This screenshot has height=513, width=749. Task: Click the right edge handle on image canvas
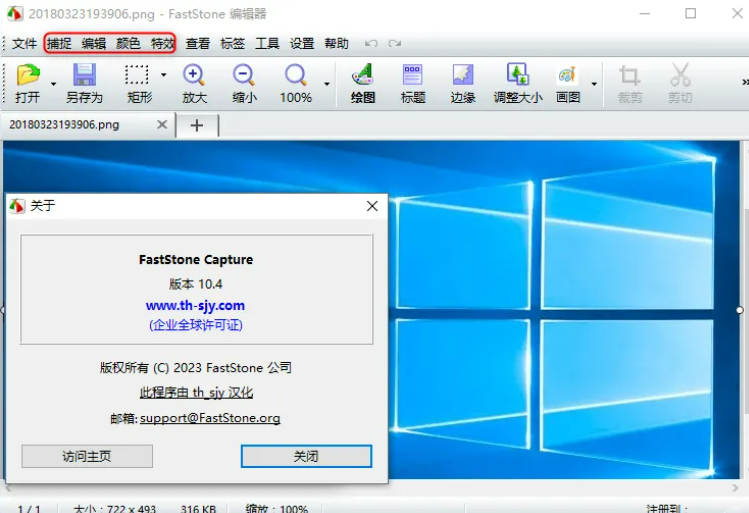click(739, 310)
